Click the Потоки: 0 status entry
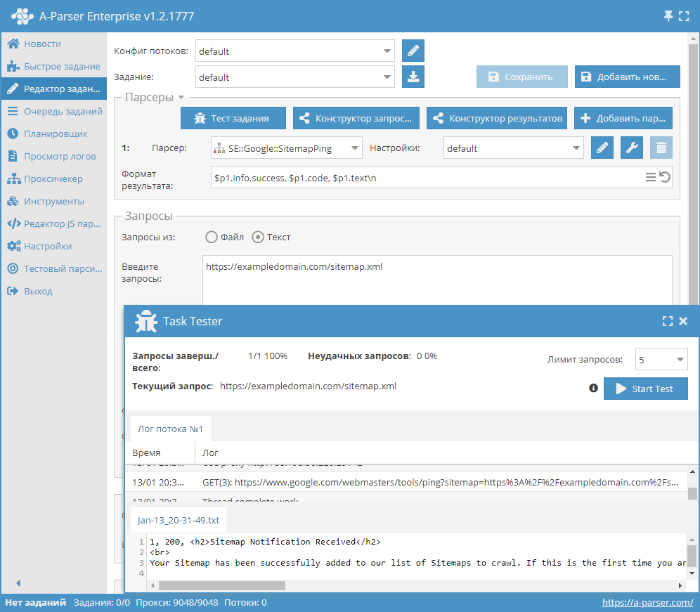The image size is (700, 612). coord(245,602)
